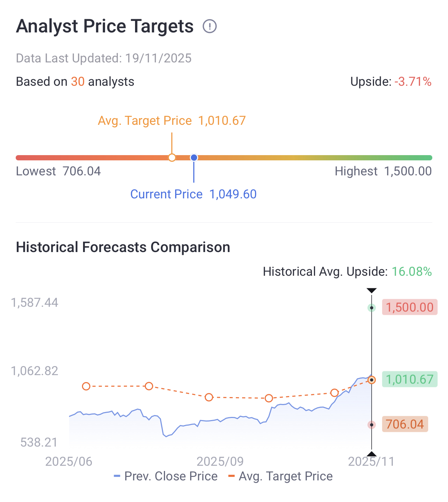Select the fourth orange target price data point
The height and width of the screenshot is (502, 448).
point(269,398)
